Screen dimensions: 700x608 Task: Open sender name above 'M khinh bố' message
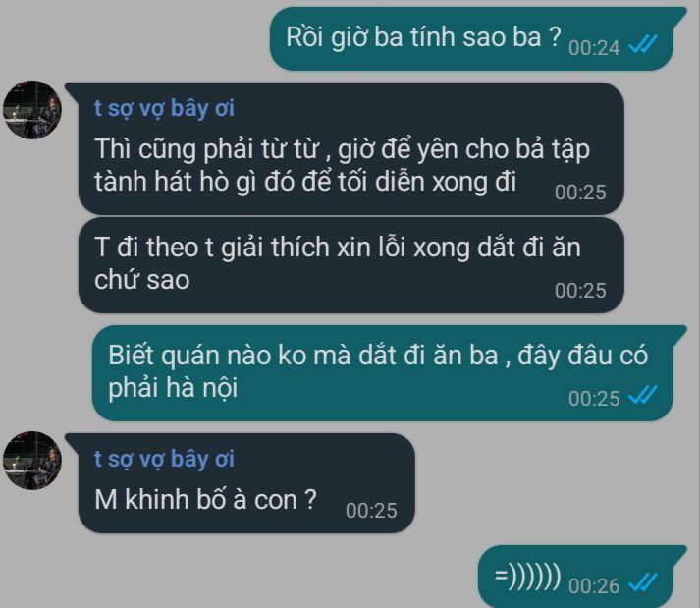pyautogui.click(x=164, y=460)
